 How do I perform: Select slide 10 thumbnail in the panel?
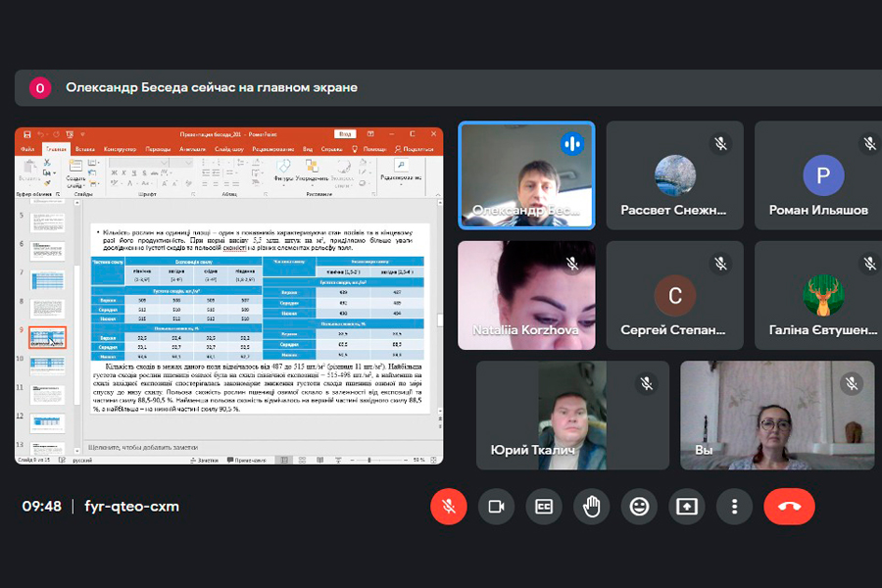coord(47,366)
